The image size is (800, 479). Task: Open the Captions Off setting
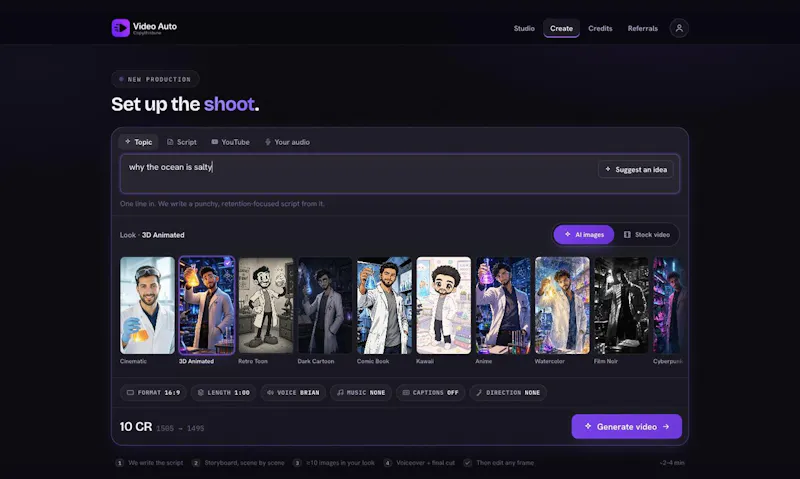pyautogui.click(x=430, y=392)
